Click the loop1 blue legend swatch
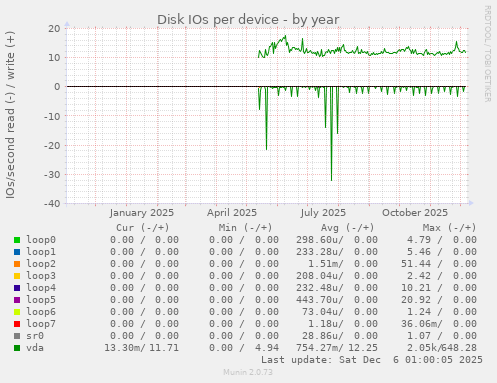Screen dimensions: 497x383 [x=17, y=252]
